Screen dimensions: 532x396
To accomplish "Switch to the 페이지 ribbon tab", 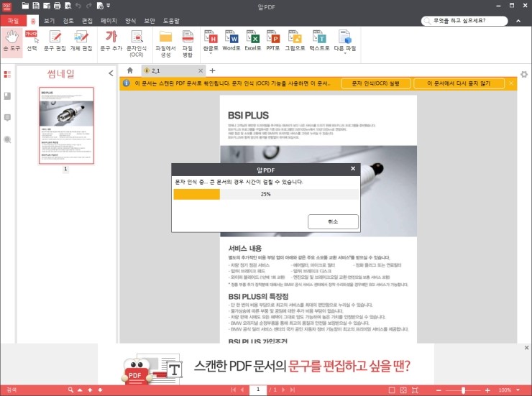I will [109, 21].
